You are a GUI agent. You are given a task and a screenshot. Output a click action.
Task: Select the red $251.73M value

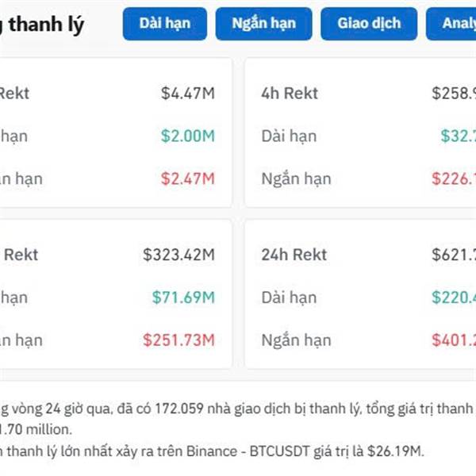click(178, 341)
